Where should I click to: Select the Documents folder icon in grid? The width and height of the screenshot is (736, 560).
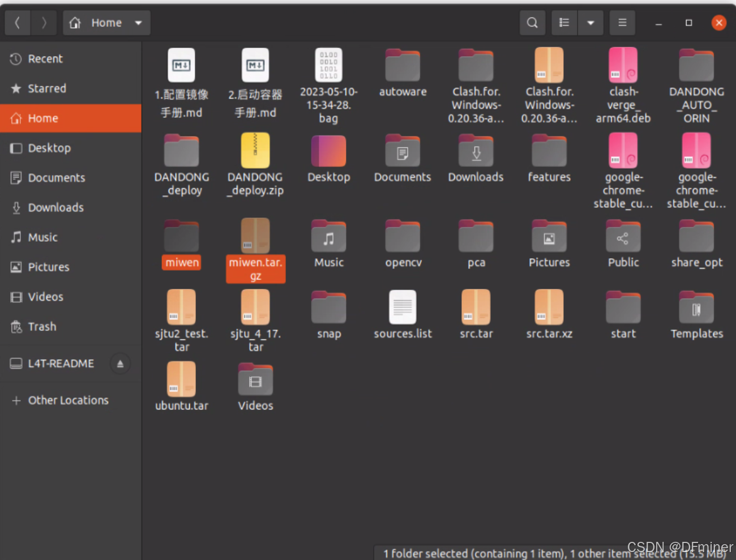click(x=403, y=159)
